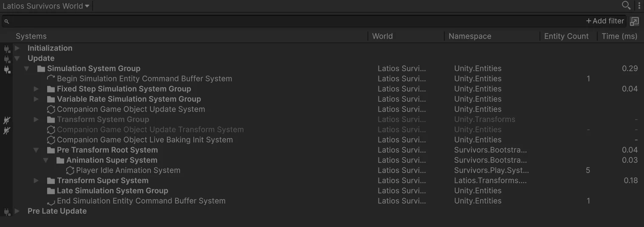
Task: Expand the Initialization group
Action: [17, 48]
